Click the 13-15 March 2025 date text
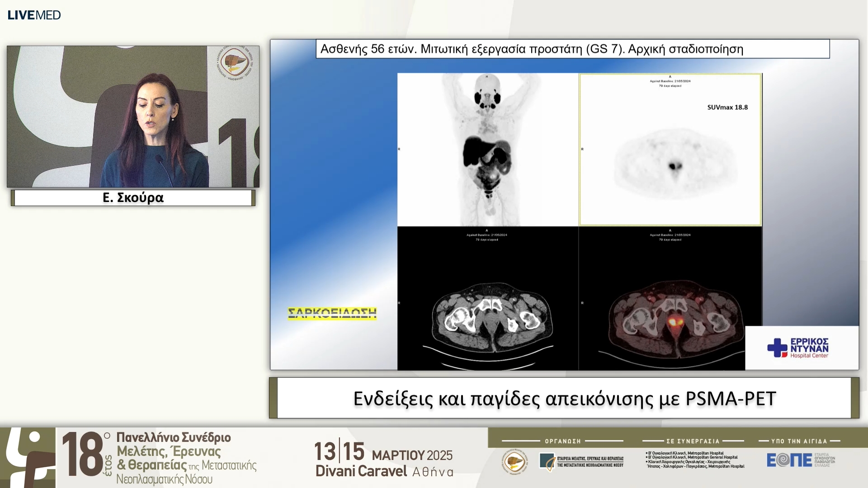The height and width of the screenshot is (488, 868). click(x=383, y=452)
